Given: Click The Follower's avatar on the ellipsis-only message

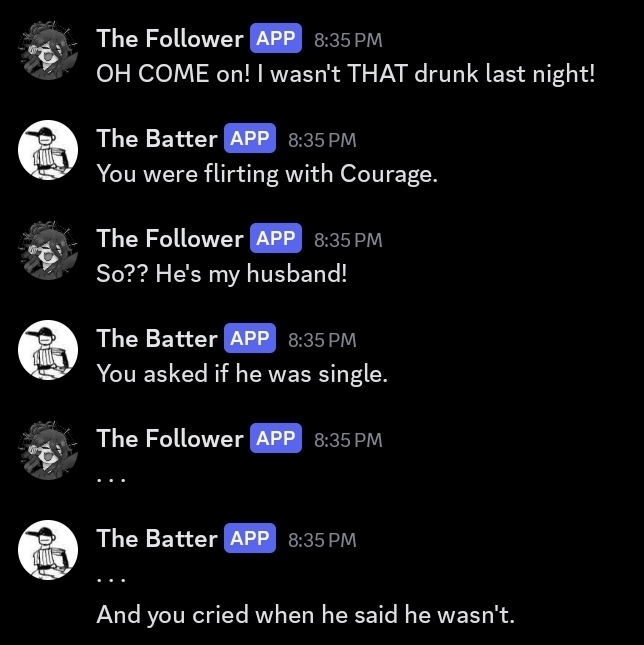Looking at the screenshot, I should [x=48, y=451].
